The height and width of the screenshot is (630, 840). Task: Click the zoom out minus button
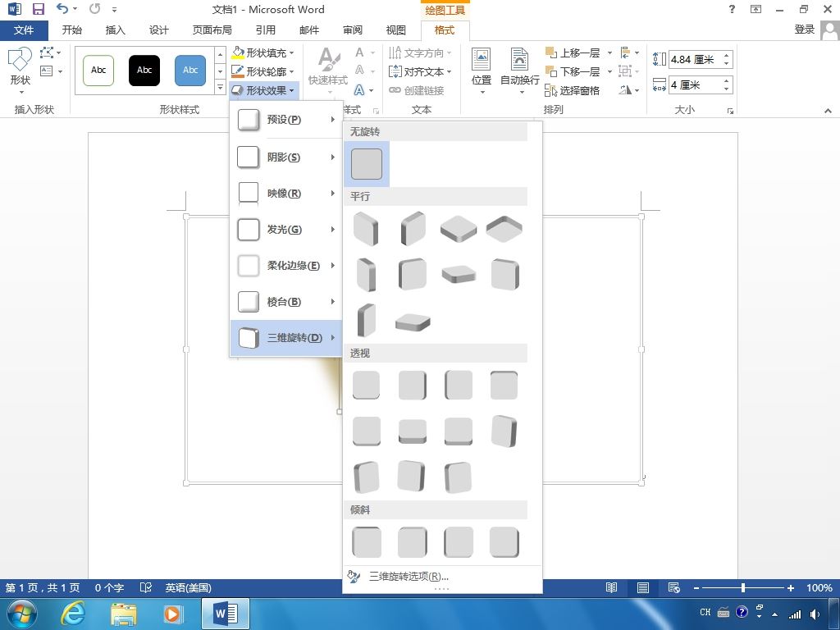click(x=696, y=587)
